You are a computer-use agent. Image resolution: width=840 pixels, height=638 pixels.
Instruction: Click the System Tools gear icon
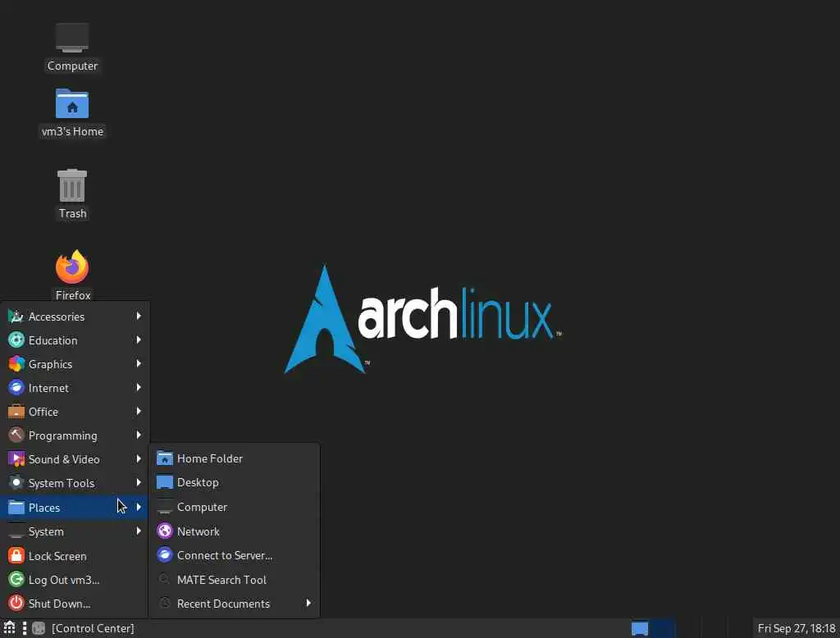click(16, 483)
